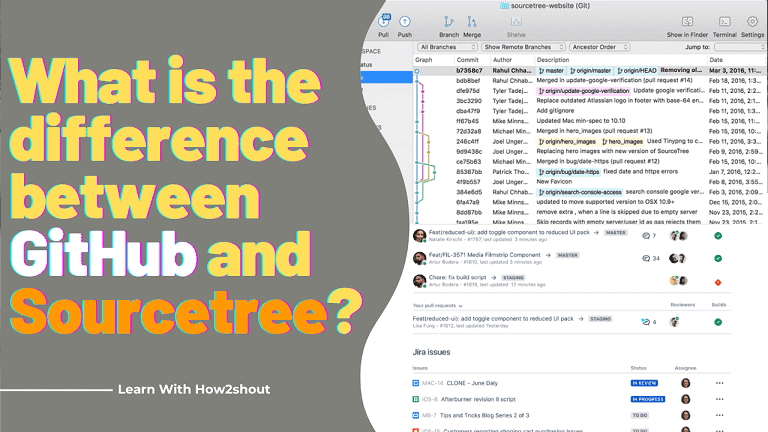Screen dimensions: 768x432
Task: Click the more options dots for Tips and Tricks Blog Series
Action: pyautogui.click(x=720, y=415)
